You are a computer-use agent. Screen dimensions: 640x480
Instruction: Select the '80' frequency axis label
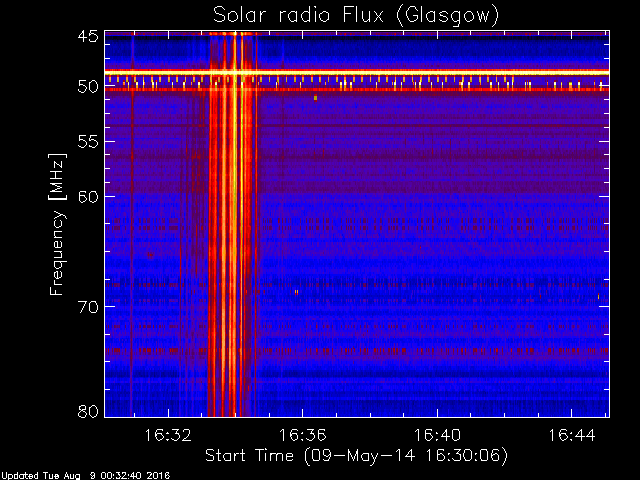click(x=88, y=411)
